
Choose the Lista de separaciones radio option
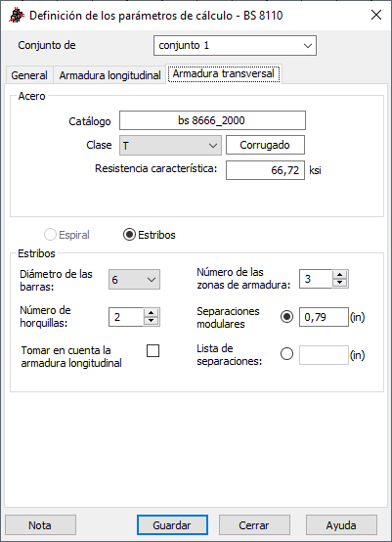pos(287,354)
